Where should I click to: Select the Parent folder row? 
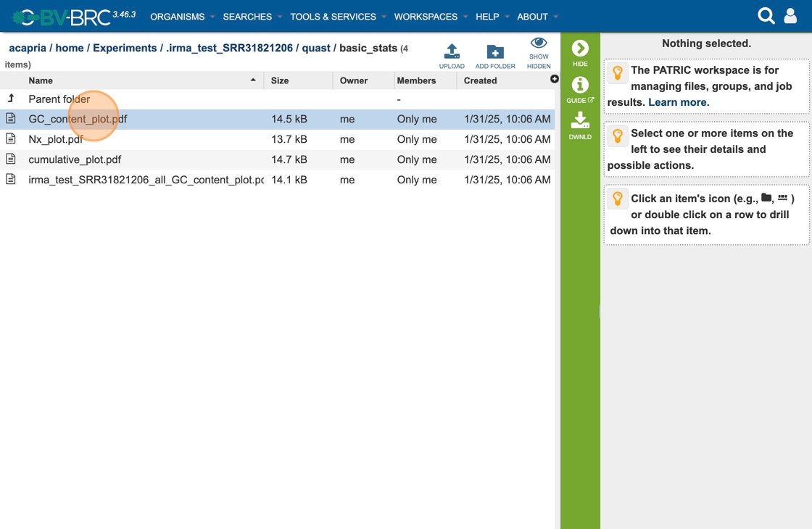point(278,99)
